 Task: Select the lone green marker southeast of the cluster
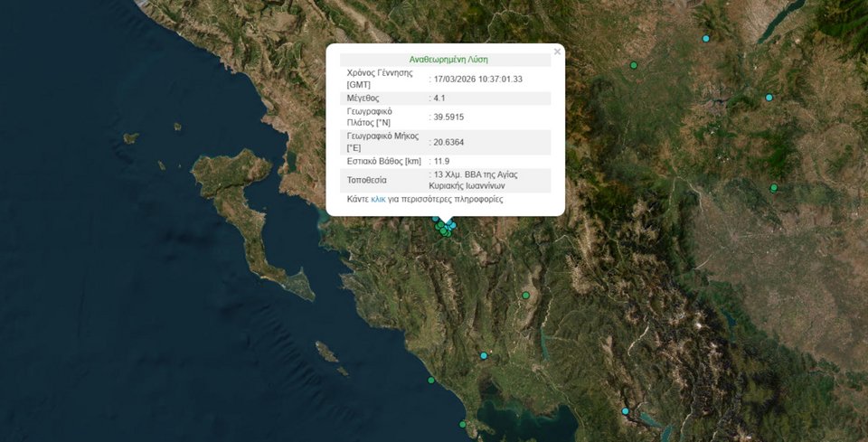tap(525, 296)
